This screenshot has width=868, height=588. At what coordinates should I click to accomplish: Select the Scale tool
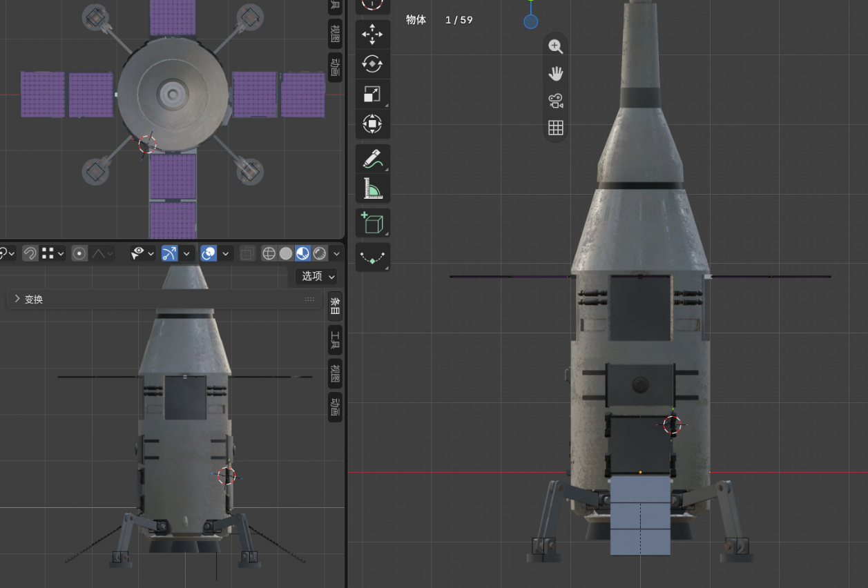(x=372, y=95)
